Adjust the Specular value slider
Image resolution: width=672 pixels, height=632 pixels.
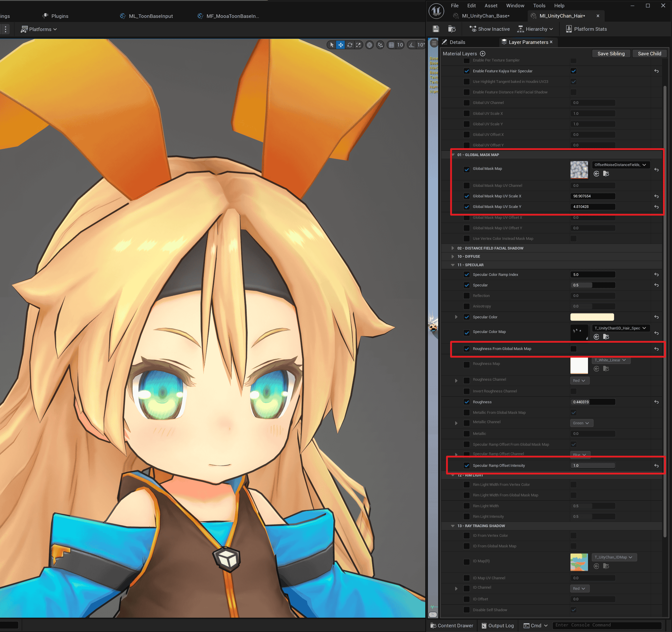pos(593,286)
